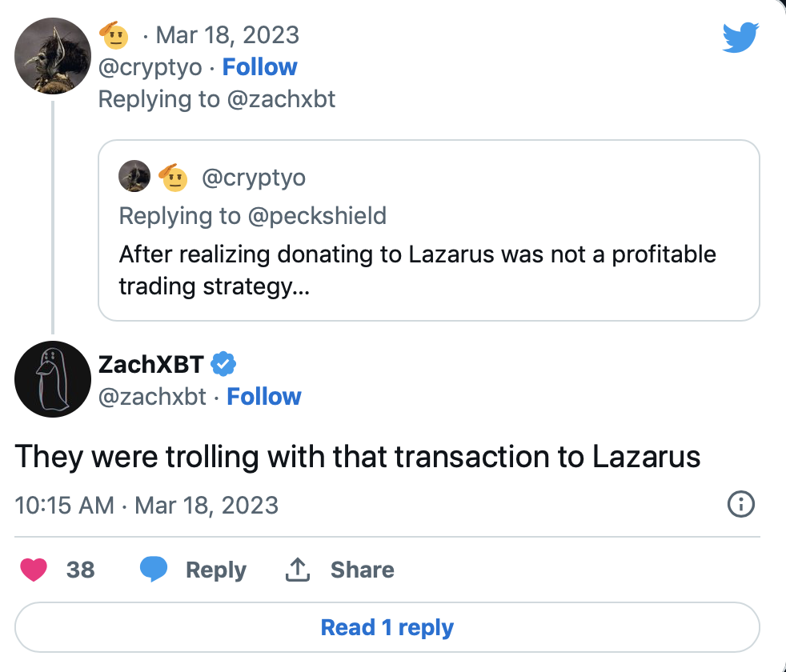Click the Reply text label

click(x=216, y=570)
